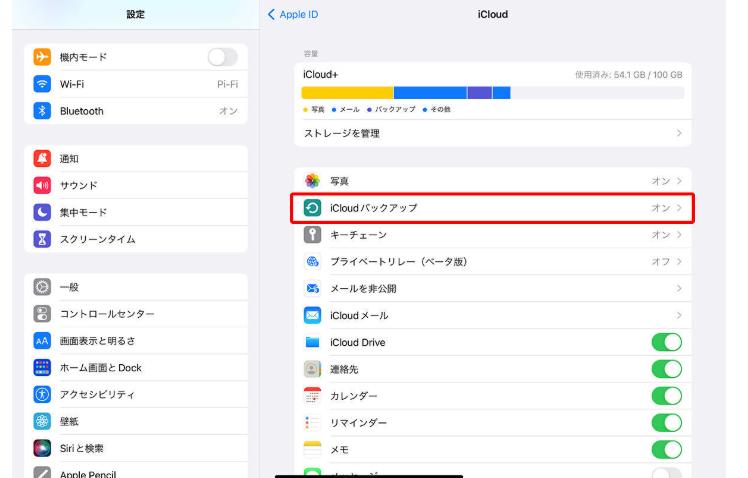Tap the Siriと検索 label
This screenshot has height=478, width=748.
[x=82, y=448]
